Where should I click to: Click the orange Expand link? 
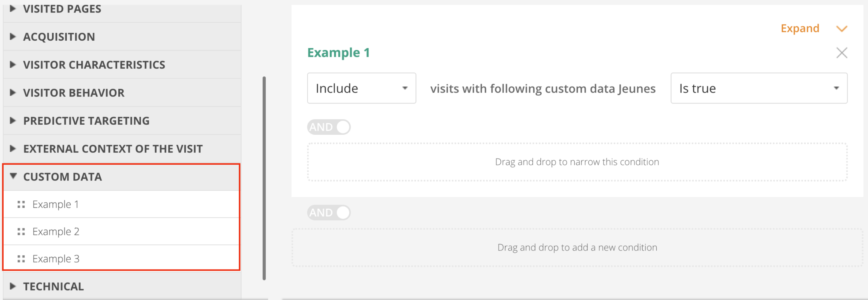800,29
